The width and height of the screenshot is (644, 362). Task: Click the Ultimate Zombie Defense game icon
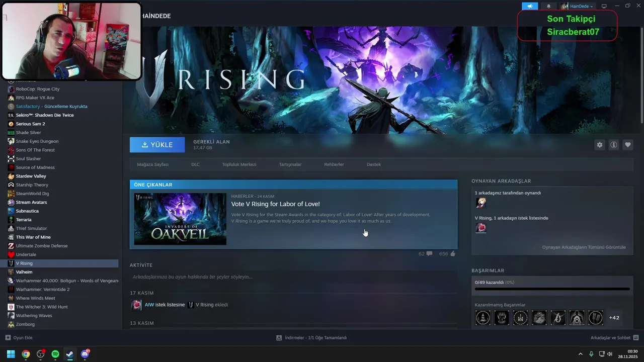(x=11, y=246)
